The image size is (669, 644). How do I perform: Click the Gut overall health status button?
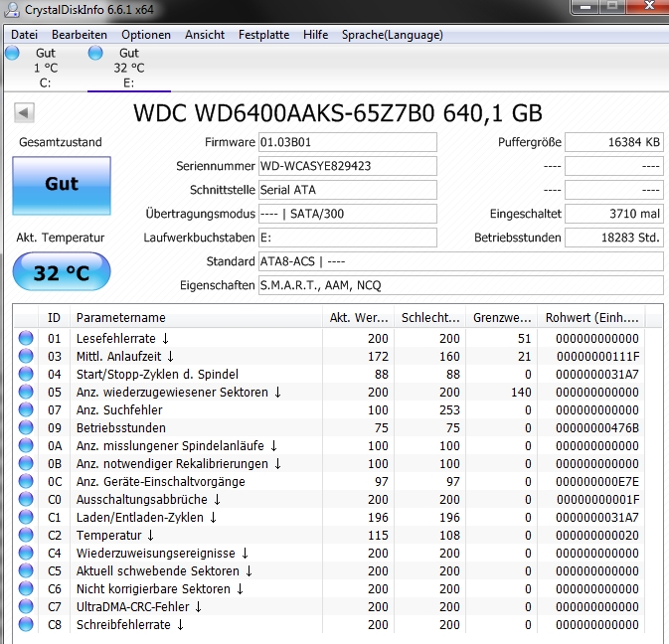(62, 185)
